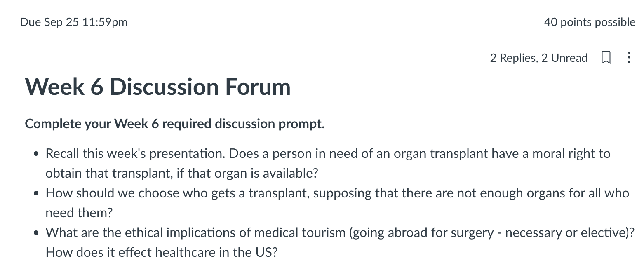Click the 'need them?' line
Screen dimensions: 644x263
point(79,213)
